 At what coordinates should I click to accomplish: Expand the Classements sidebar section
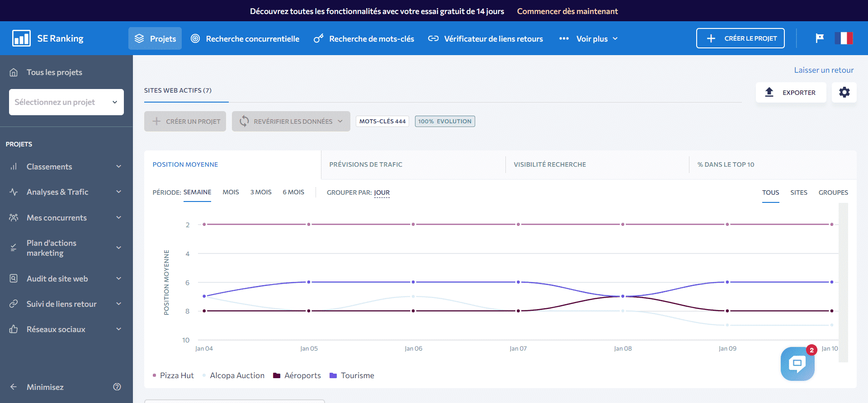(66, 167)
